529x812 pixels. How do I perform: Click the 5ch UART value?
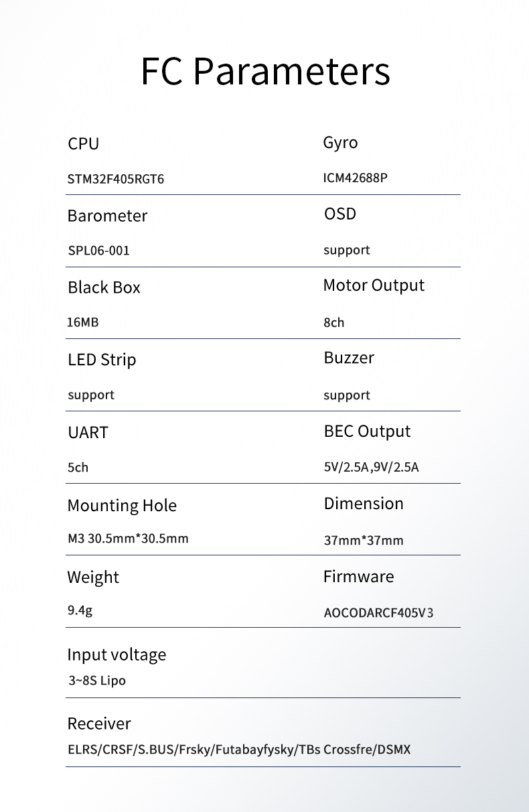[x=78, y=468]
